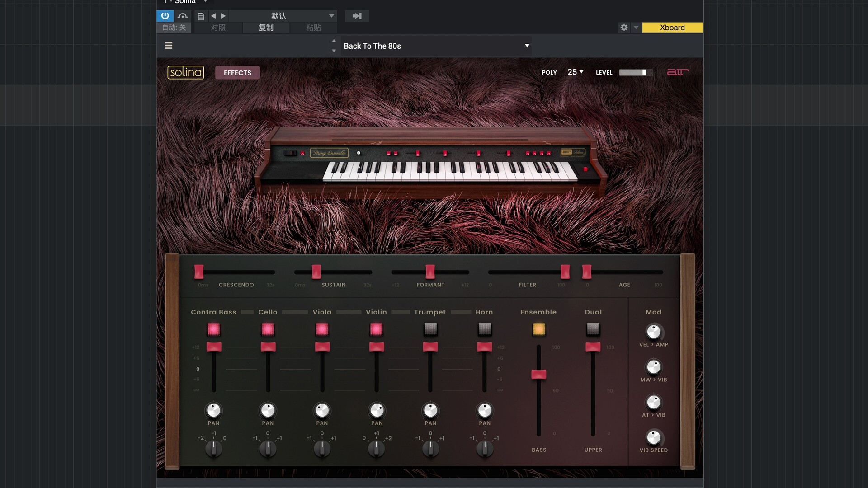Click the Solina logo

(x=186, y=72)
